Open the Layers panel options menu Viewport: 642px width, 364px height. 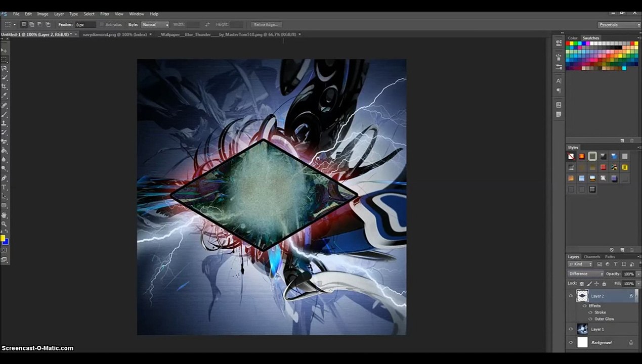(639, 257)
